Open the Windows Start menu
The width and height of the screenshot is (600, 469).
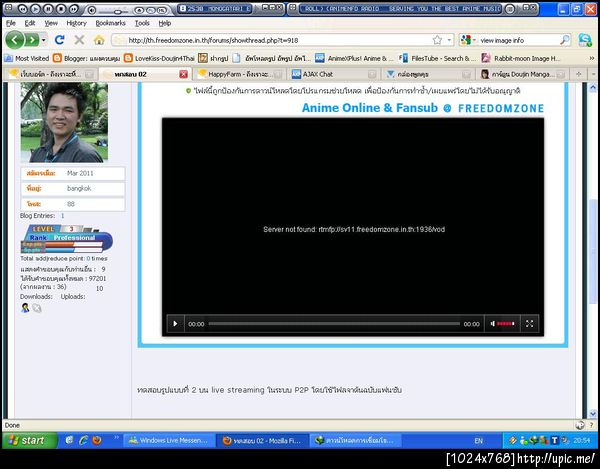(x=30, y=440)
